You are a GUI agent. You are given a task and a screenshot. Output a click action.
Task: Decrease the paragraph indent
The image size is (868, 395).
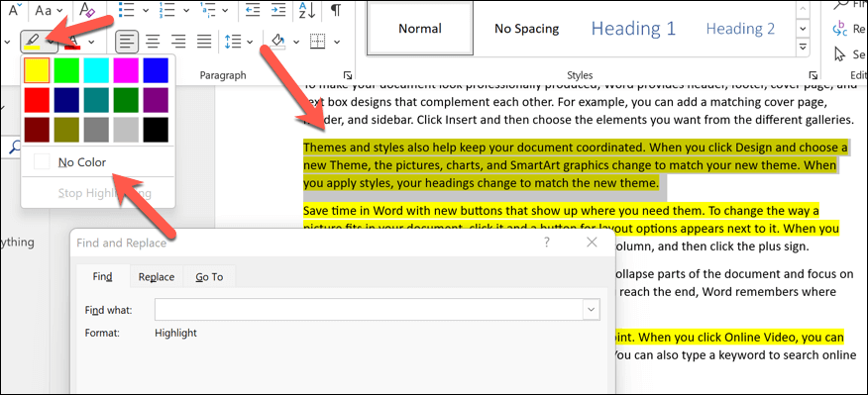click(253, 10)
